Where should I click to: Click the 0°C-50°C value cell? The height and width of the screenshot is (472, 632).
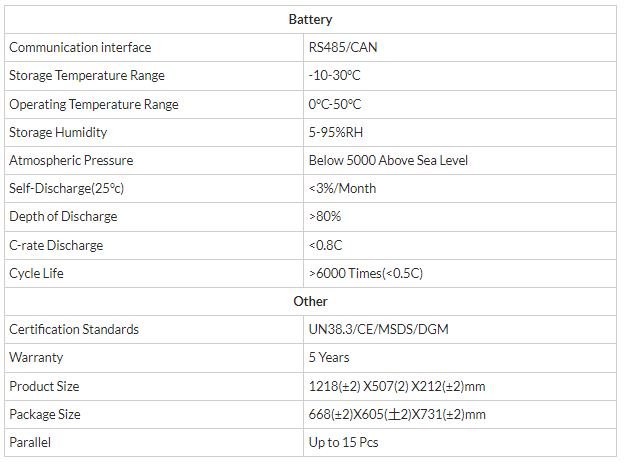tap(335, 104)
